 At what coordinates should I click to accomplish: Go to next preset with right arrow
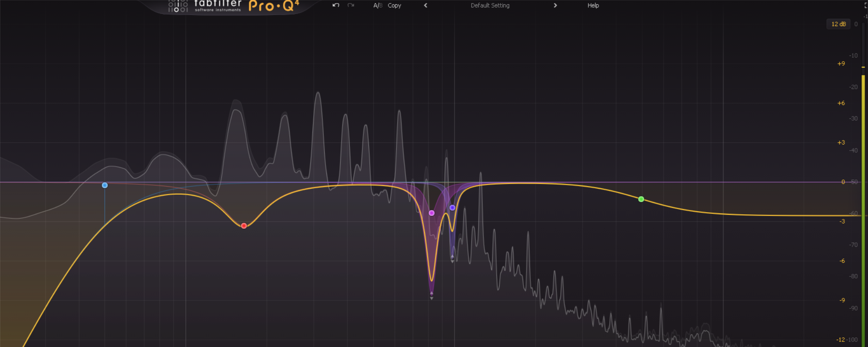point(555,6)
